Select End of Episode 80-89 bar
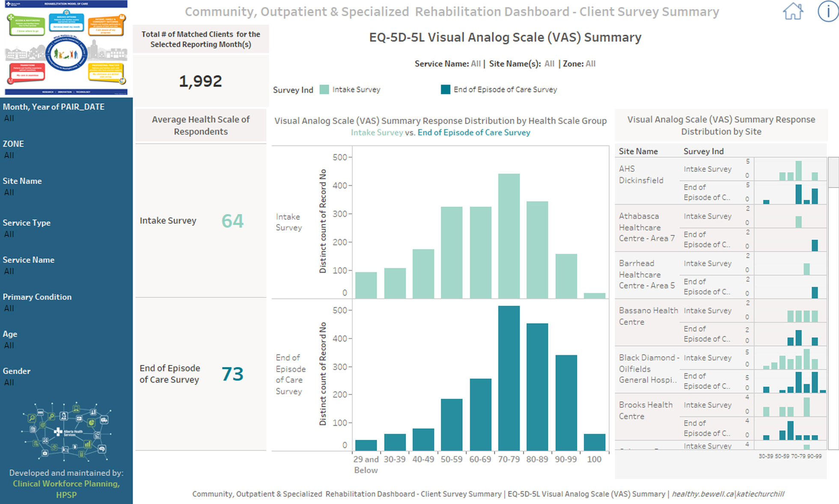This screenshot has width=839, height=504. [x=537, y=387]
